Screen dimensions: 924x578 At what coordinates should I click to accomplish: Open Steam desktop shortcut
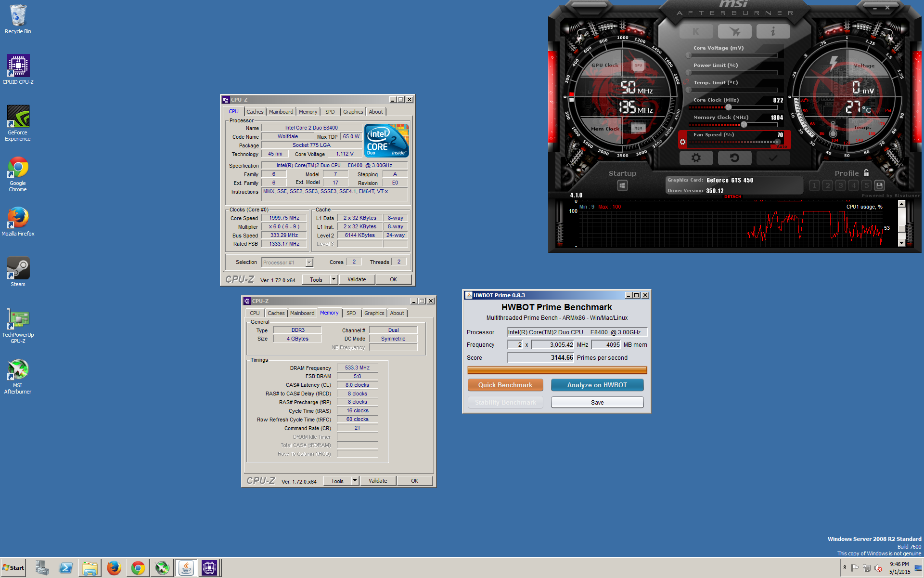18,272
